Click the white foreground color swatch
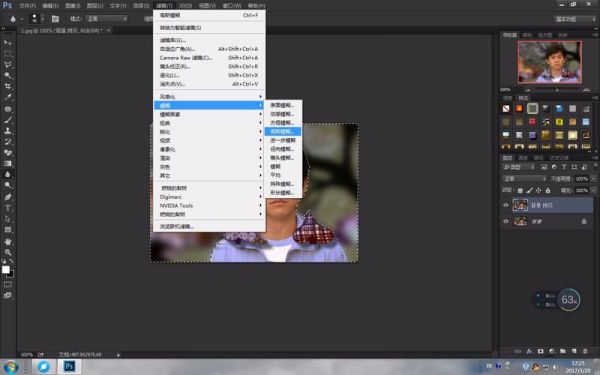This screenshot has height=375, width=600. pos(6,269)
